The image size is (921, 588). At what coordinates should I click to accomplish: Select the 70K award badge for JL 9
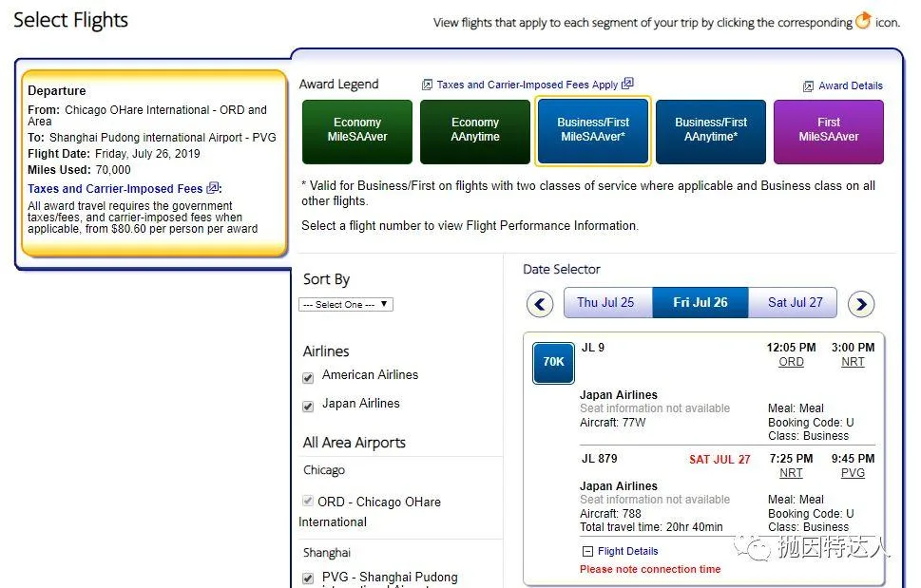pyautogui.click(x=553, y=363)
